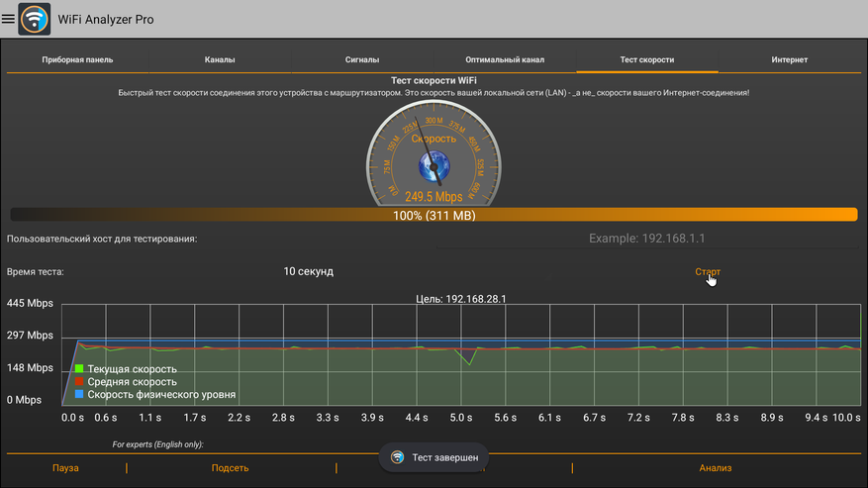Click the Пользовательский хост для тестирования label

[102, 239]
